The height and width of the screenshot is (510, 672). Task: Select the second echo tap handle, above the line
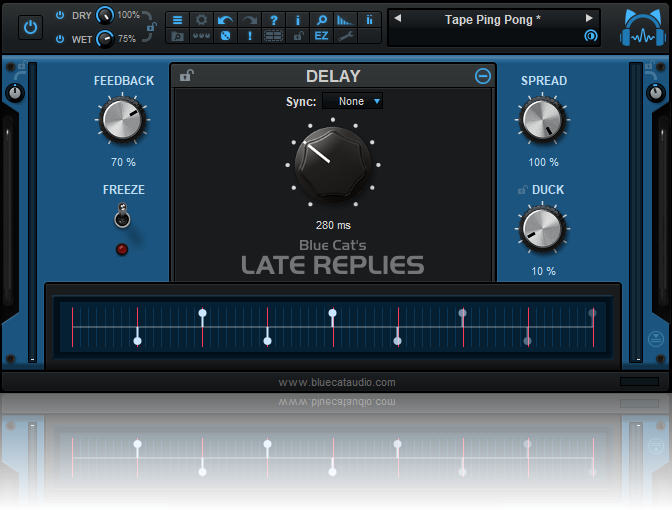tap(202, 313)
